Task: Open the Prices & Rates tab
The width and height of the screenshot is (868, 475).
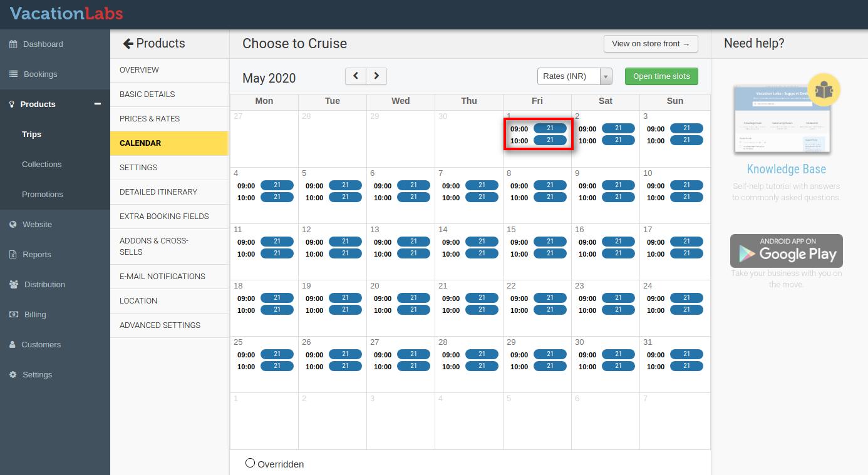Action: click(150, 119)
